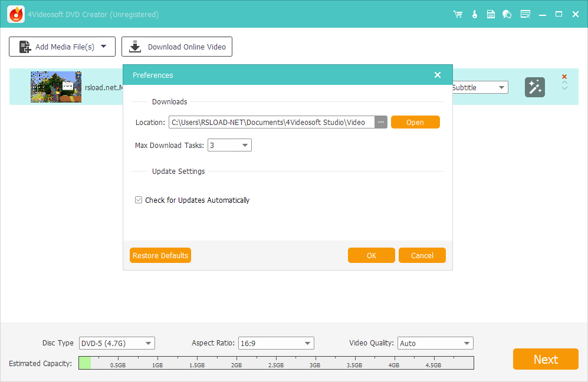Click Restore Defaults button

point(160,255)
